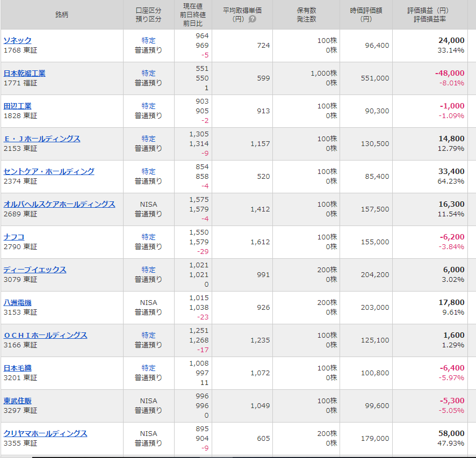Click average cost 1,072 for 日本毛織
The width and height of the screenshot is (476, 458).
(260, 373)
